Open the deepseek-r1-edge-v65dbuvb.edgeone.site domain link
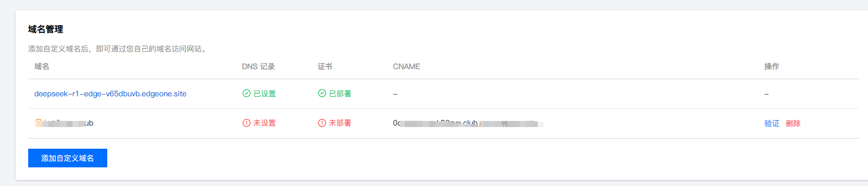Viewport: 868px width, 186px height. point(110,94)
